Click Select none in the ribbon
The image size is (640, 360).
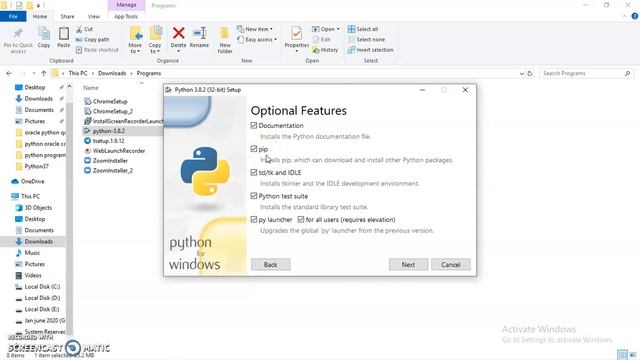click(x=366, y=40)
